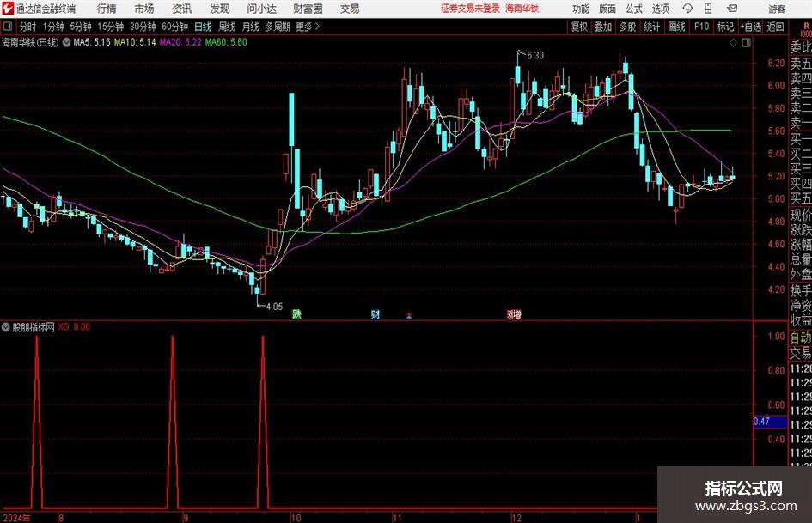The height and width of the screenshot is (523, 812).
Task: Select the 周线 weekly chart tab
Action: pos(226,27)
